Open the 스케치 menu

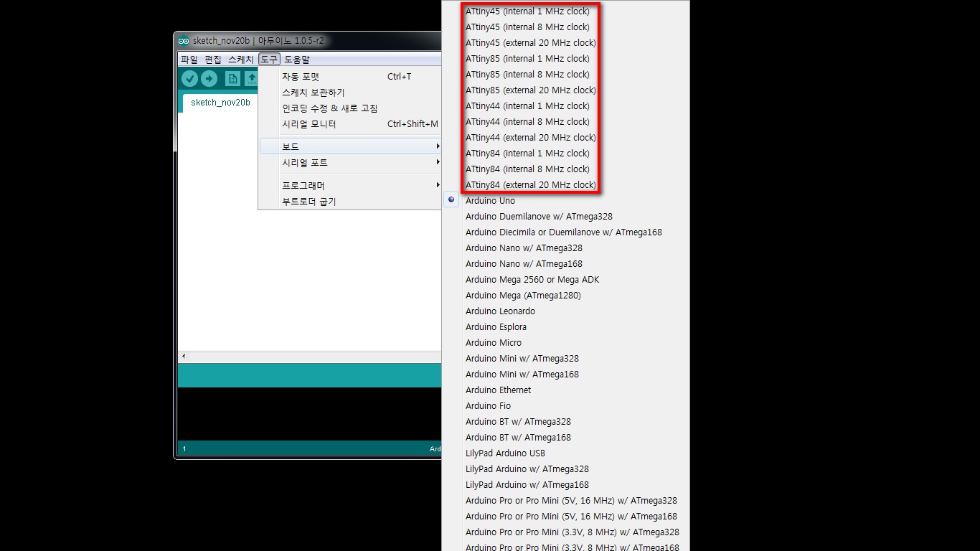(x=241, y=60)
